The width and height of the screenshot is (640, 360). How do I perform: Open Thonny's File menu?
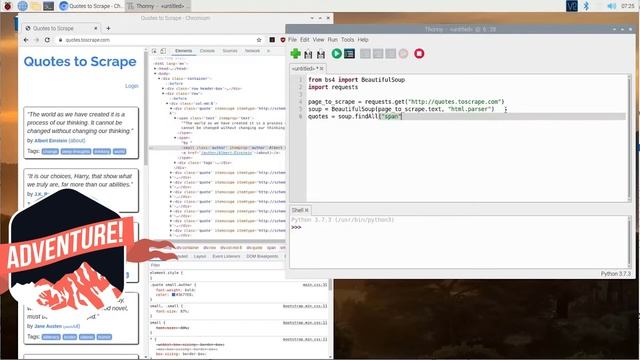pyautogui.click(x=292, y=40)
